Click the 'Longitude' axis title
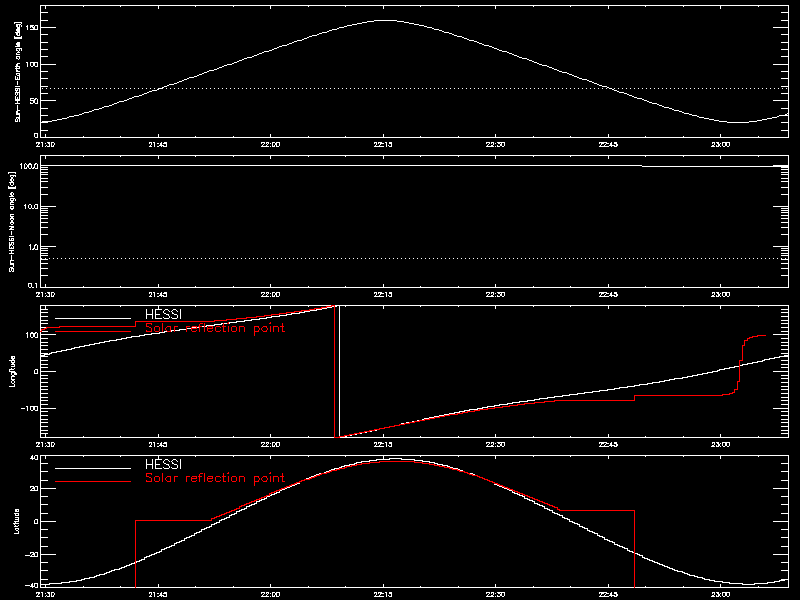The image size is (800, 600). click(12, 371)
